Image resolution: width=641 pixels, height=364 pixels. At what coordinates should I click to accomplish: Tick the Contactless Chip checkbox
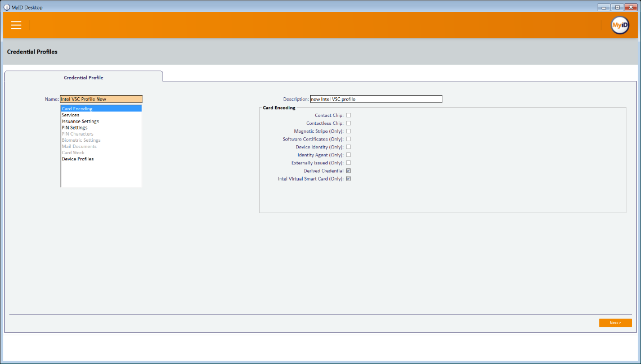pos(348,123)
